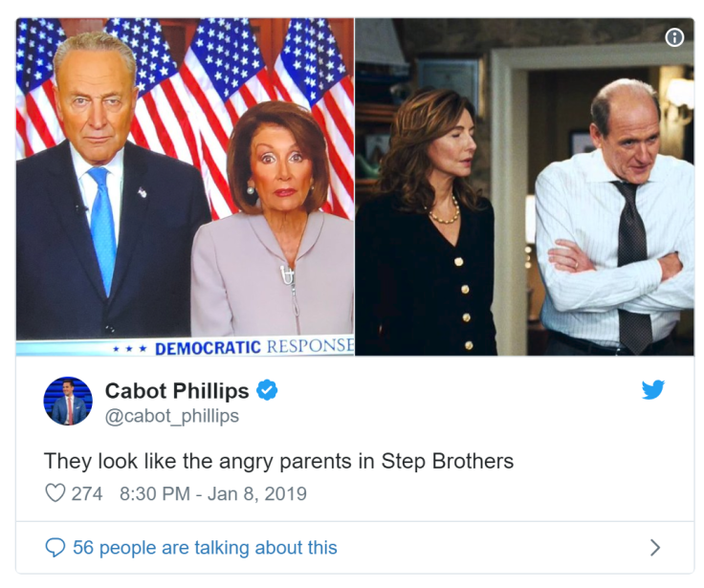Click the reply speech bubble icon
704x588 pixels.
(x=56, y=548)
